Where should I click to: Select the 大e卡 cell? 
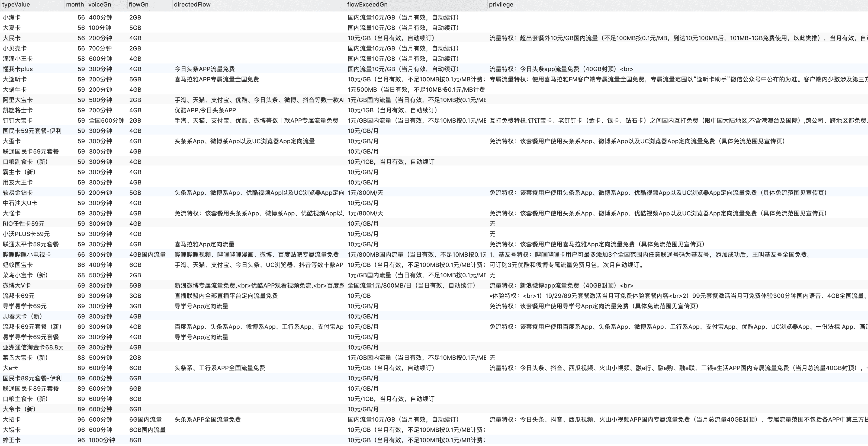10,368
